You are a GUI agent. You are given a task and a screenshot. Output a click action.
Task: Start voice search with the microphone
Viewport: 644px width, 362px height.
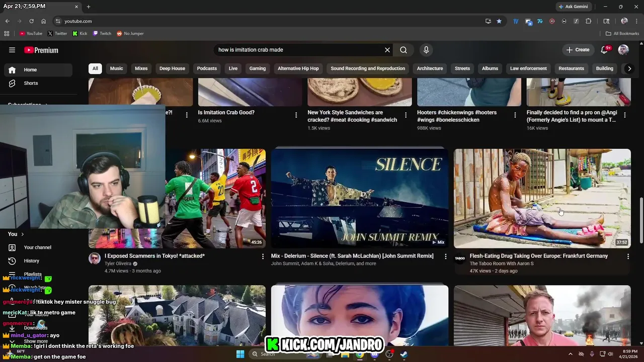pyautogui.click(x=426, y=50)
